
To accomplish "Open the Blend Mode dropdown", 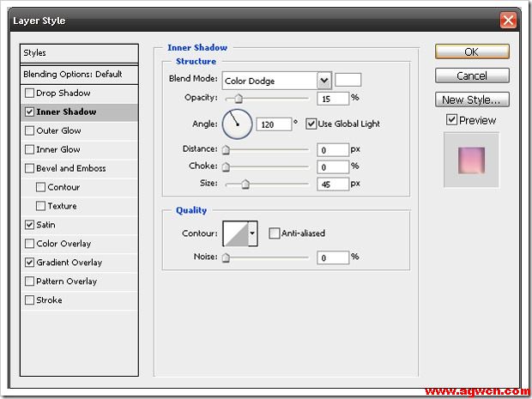I will pyautogui.click(x=323, y=81).
